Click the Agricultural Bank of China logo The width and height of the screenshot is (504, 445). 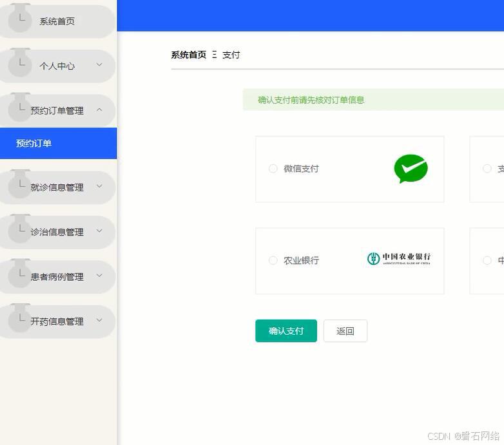click(399, 259)
